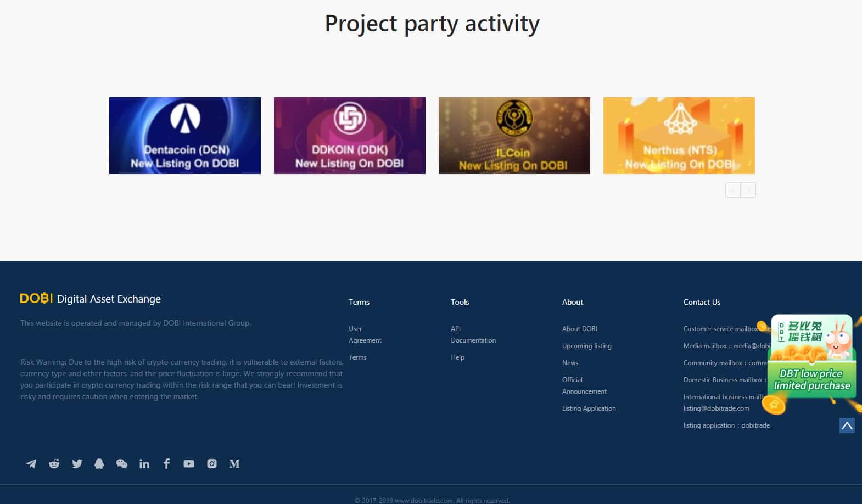Screen dimensions: 862x504
Task: Open the Terms link under User Agreement
Action: tap(357, 357)
